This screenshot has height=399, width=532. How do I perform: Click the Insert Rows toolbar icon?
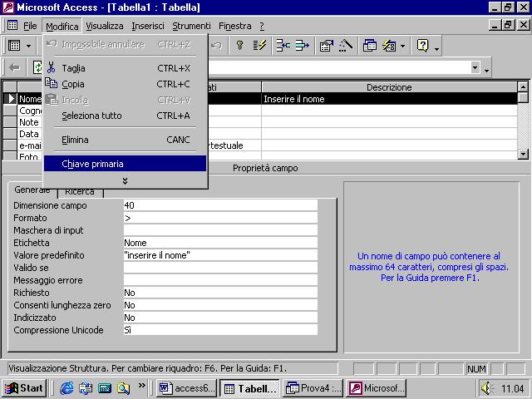(x=283, y=46)
